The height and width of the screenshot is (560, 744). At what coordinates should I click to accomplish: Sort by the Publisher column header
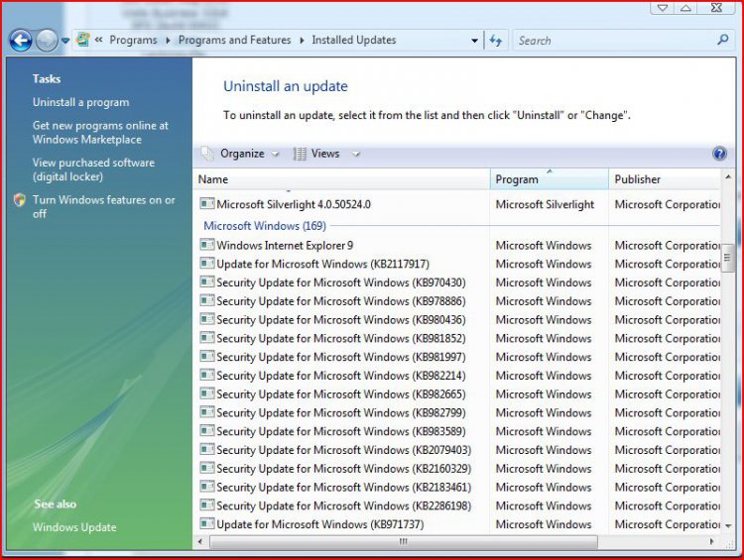665,179
